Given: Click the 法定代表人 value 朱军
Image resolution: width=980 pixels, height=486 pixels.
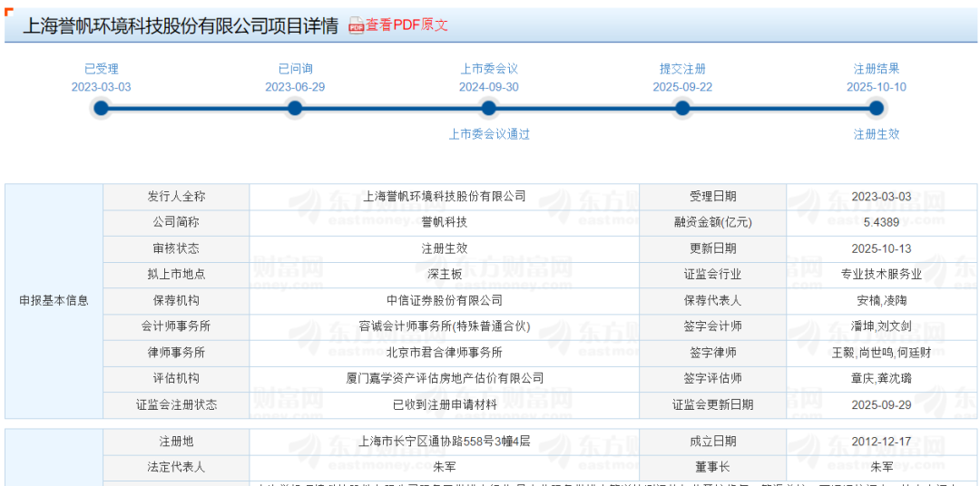Looking at the screenshot, I should point(445,467).
